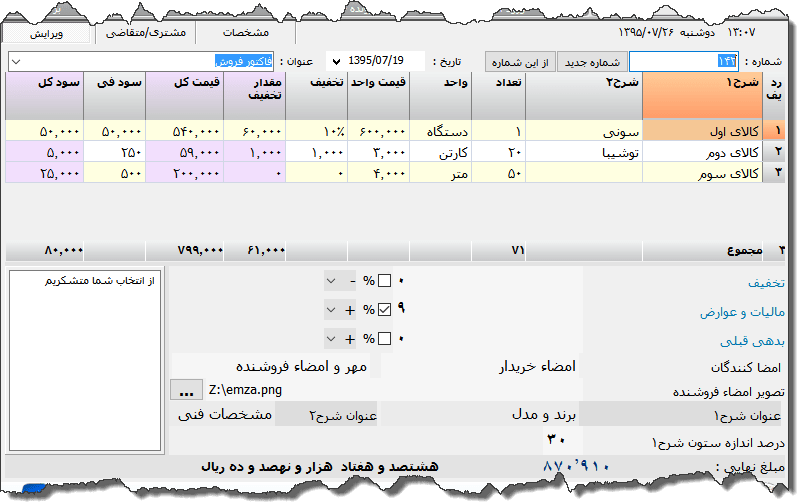Screen dimensions: 797x502
Task: Enable the تخفیف percent checkbox
Action: 385,280
